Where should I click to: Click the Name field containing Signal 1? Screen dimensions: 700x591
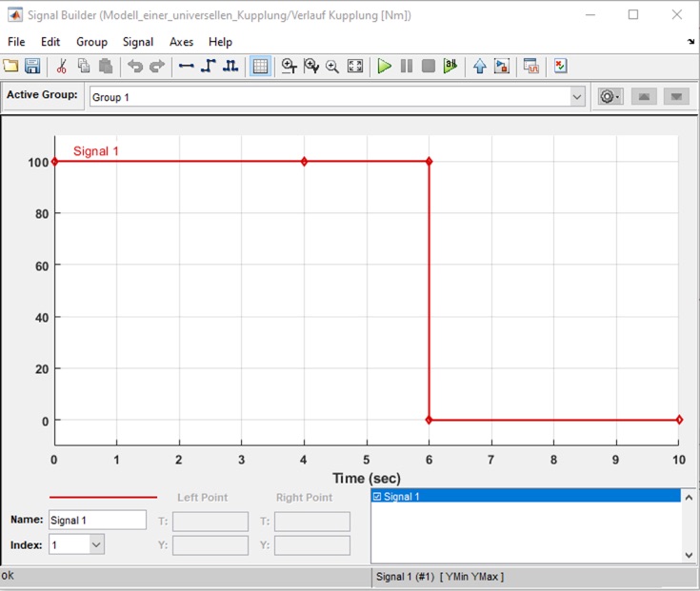(x=97, y=521)
